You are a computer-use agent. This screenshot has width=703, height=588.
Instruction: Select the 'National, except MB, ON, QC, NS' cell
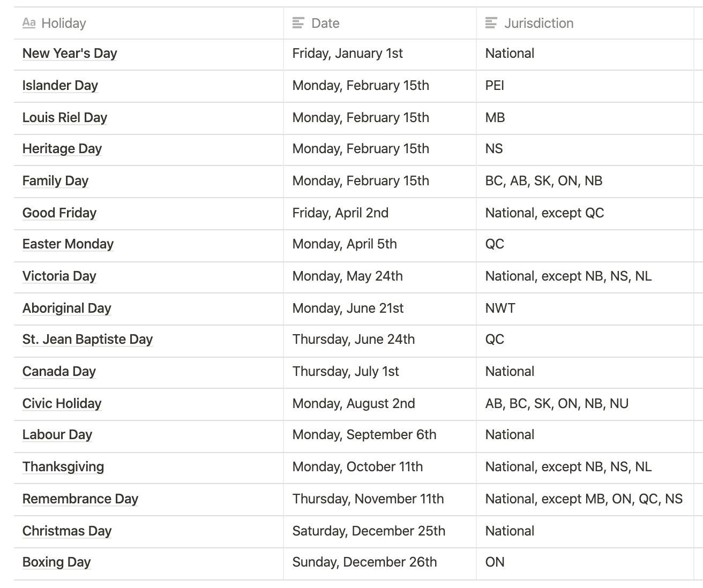pos(585,499)
